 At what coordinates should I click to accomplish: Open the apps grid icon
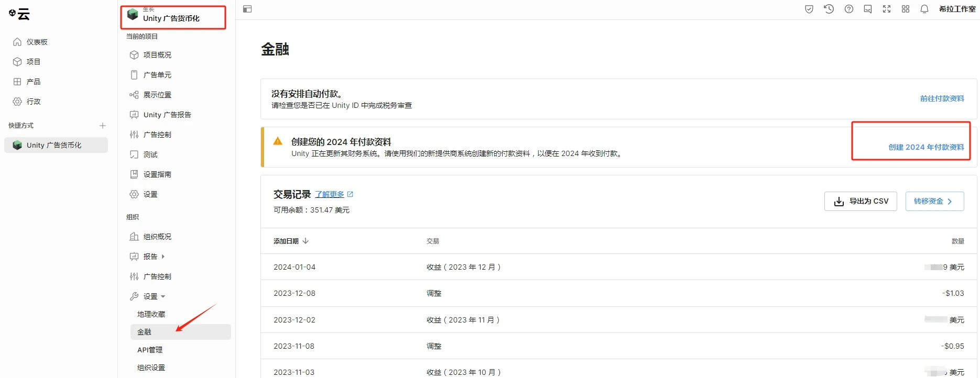coord(906,9)
